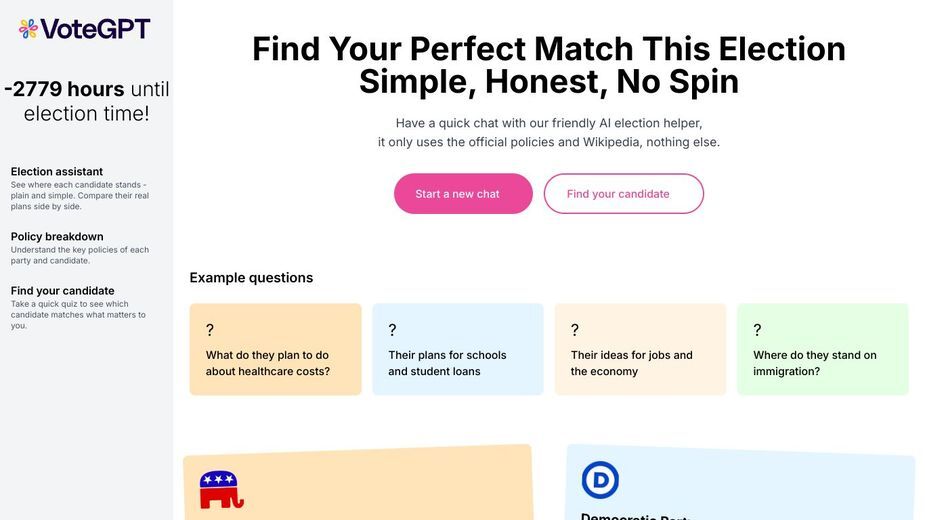This screenshot has width=925, height=520.
Task: Click the VoteGPT flower logo icon
Action: [28, 28]
